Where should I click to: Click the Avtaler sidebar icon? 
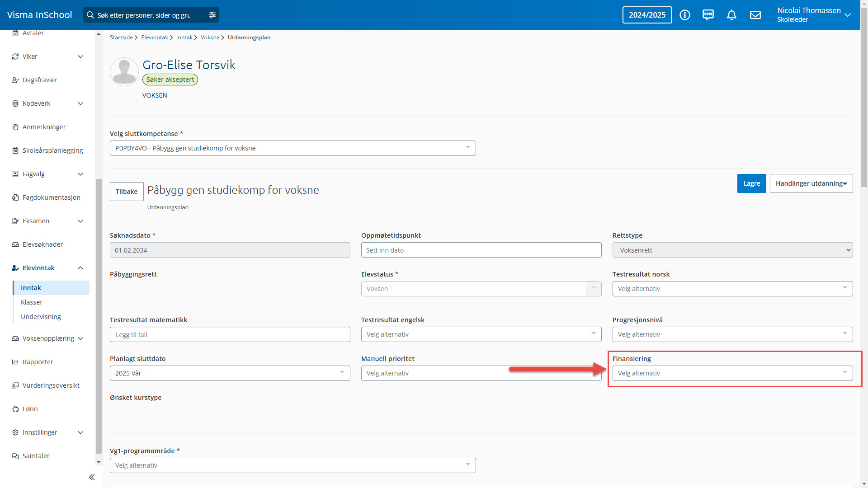pos(15,33)
